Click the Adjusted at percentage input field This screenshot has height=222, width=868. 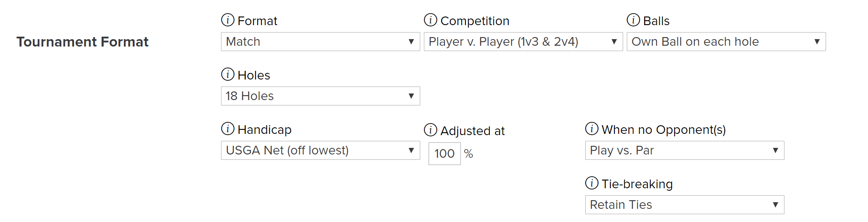(444, 154)
